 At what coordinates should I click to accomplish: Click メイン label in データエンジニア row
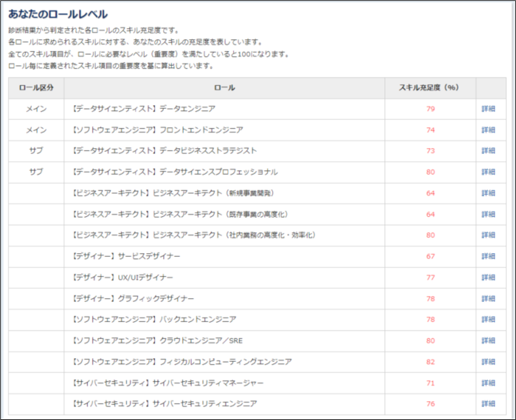pos(36,109)
